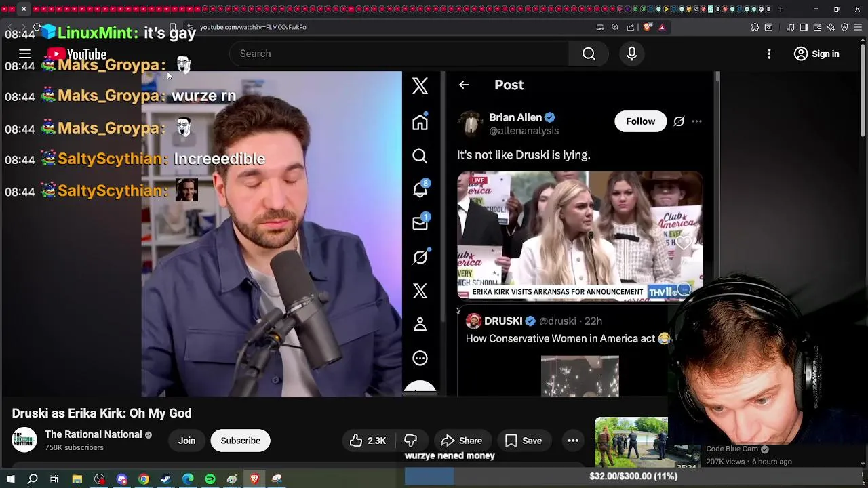Open Google Chrome from taskbar
868x488 pixels.
point(144,479)
